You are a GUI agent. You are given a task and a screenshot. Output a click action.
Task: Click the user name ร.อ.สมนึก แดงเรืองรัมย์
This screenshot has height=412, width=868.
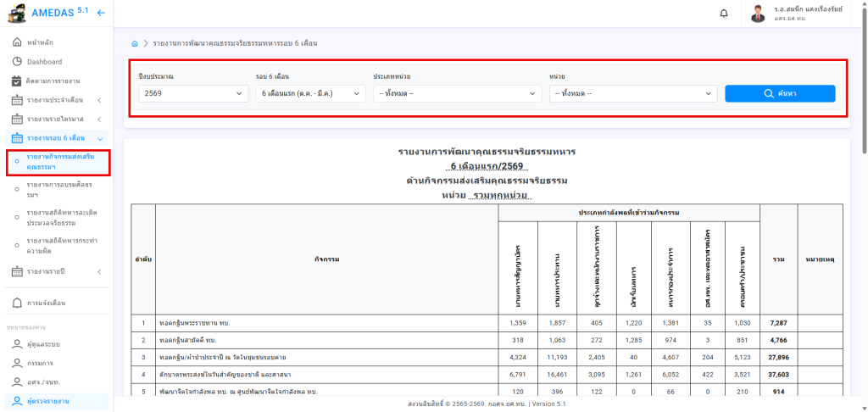click(x=808, y=9)
